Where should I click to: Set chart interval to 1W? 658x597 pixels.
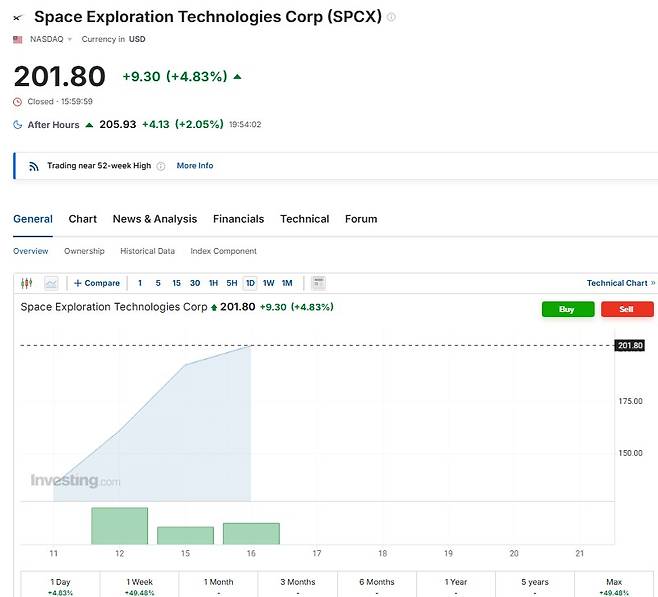[269, 283]
